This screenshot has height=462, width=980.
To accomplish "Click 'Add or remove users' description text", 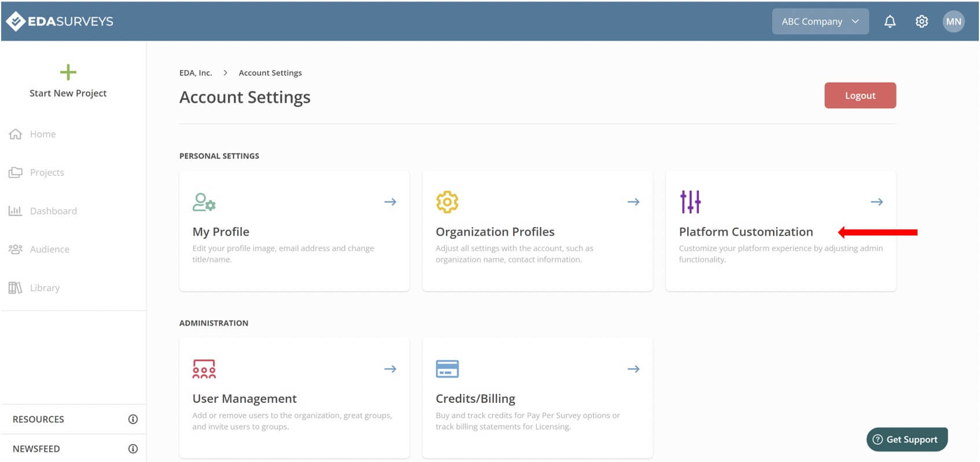I will [292, 421].
